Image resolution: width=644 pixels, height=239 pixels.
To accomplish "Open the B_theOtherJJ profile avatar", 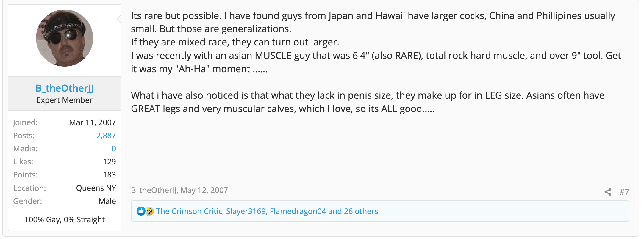I will point(65,38).
